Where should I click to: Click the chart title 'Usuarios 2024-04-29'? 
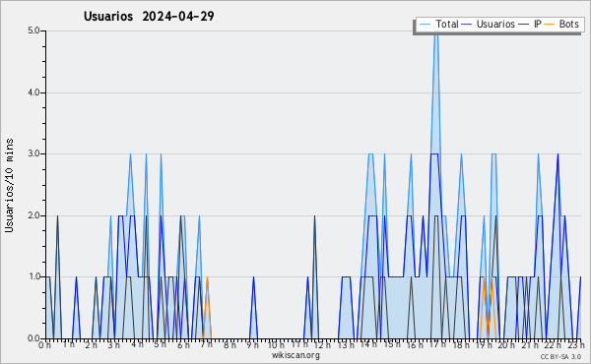(149, 16)
